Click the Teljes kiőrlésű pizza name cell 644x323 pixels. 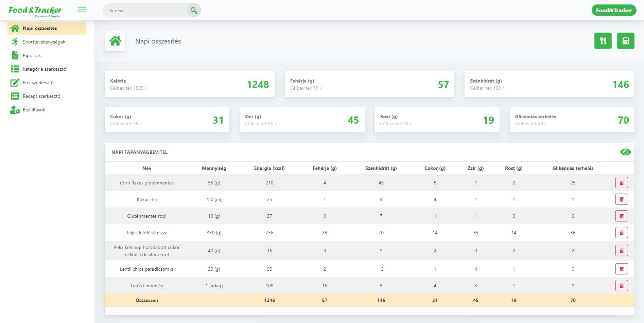click(147, 233)
